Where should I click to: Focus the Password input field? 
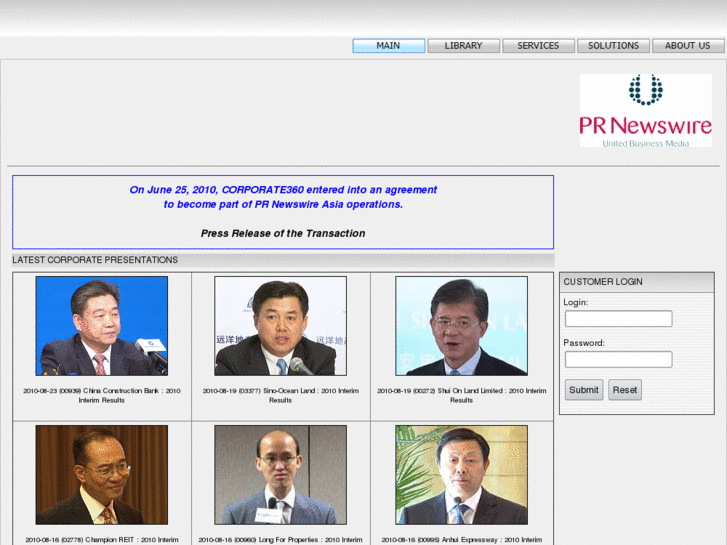619,359
